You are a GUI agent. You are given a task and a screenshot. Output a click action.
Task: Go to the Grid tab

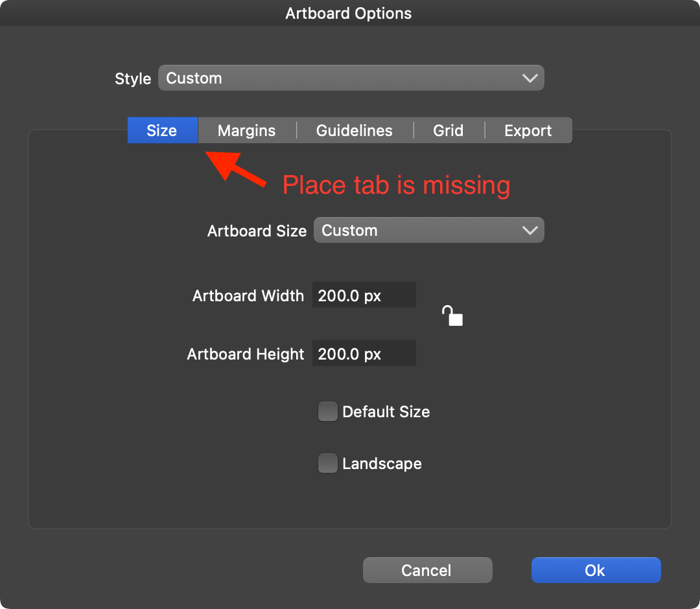[x=448, y=131]
